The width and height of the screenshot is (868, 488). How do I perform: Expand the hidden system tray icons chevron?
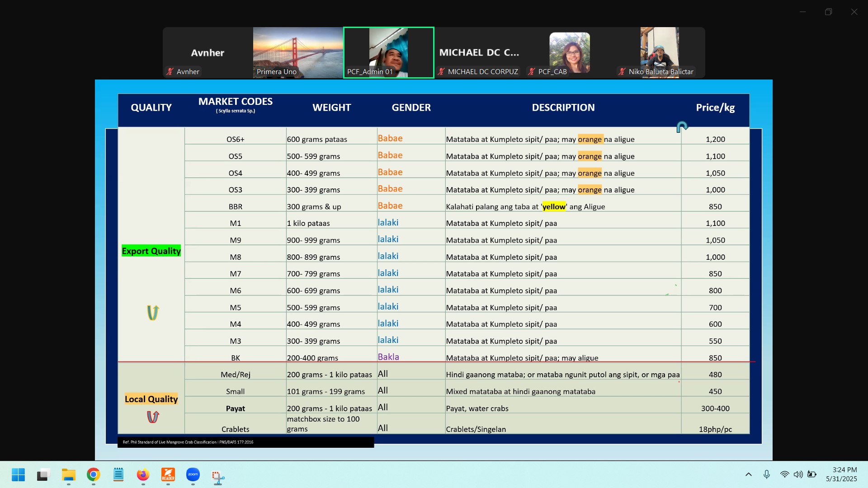(749, 474)
